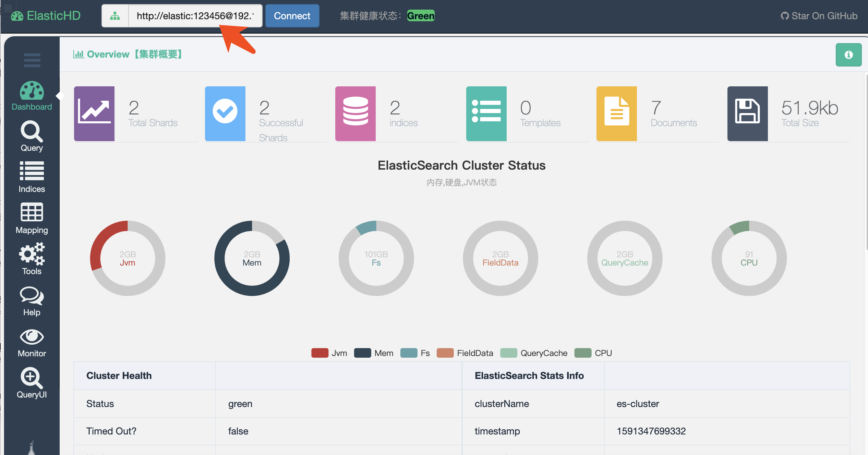The height and width of the screenshot is (455, 868).
Task: Click the clusterName value es-cluster
Action: pyautogui.click(x=638, y=404)
